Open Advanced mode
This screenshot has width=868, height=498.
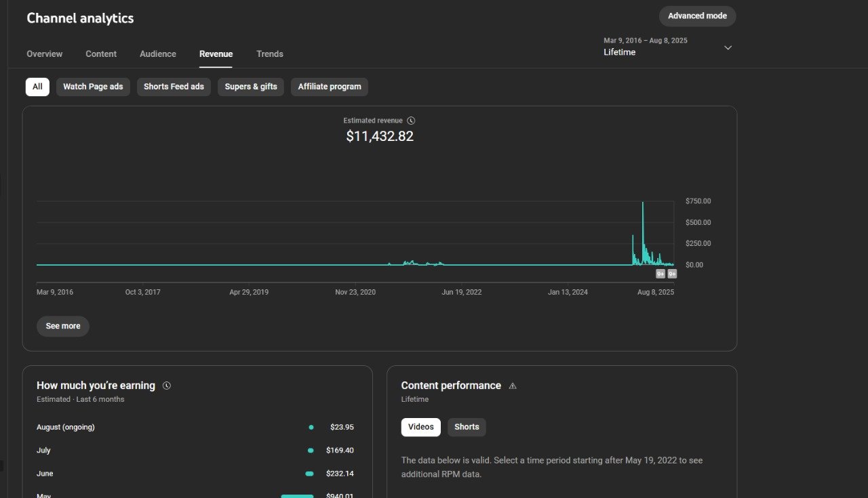point(697,16)
